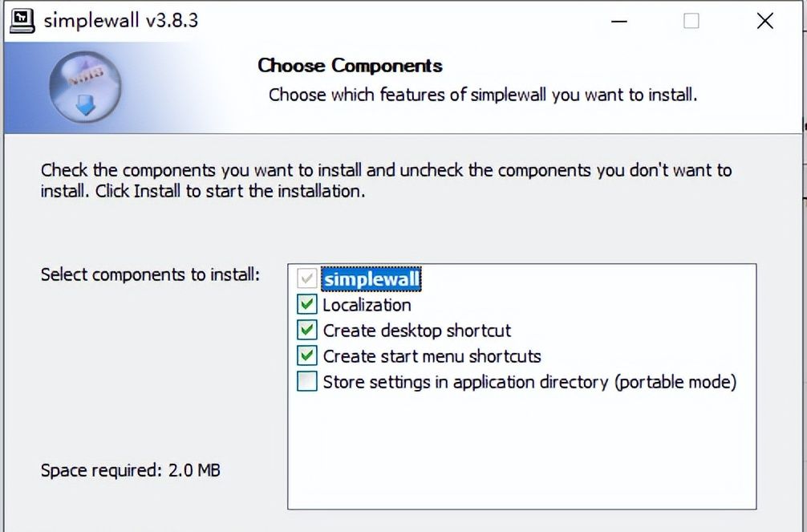Close the simplewall setup window
This screenshot has height=532, width=807.
point(765,21)
